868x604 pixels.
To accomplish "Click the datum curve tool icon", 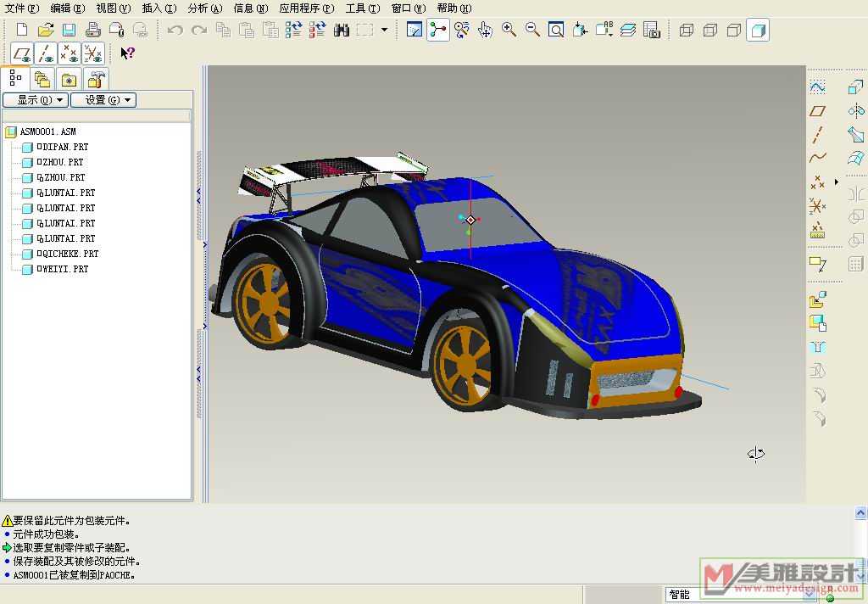I will (x=817, y=159).
